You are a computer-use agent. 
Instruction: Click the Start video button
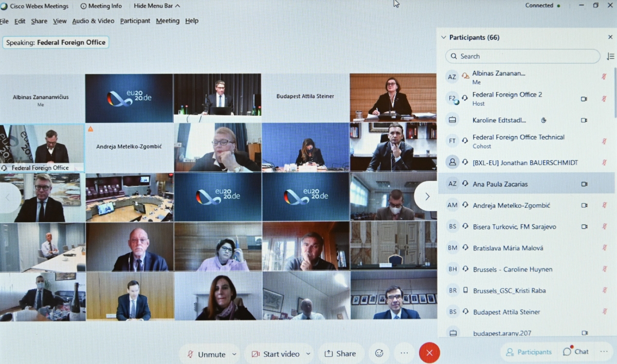tap(275, 354)
